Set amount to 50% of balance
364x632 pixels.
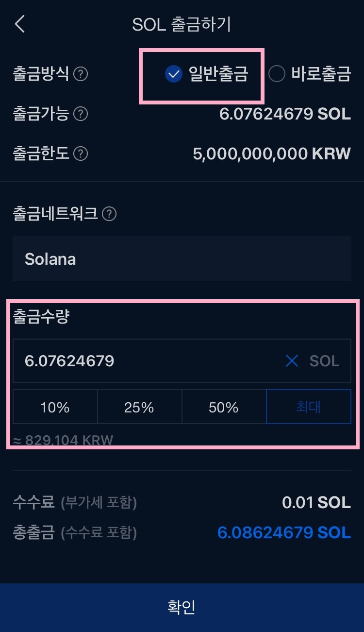pos(224,407)
